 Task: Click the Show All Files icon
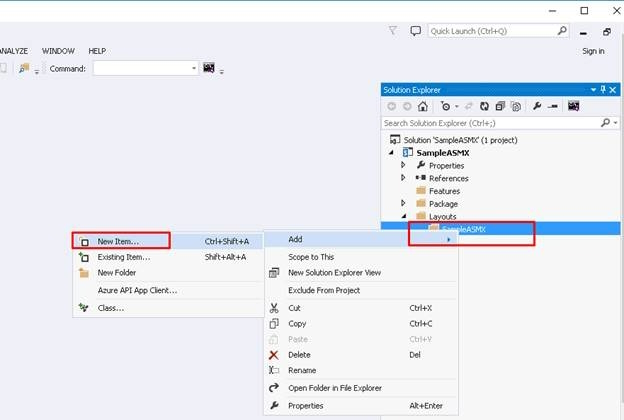pos(516,106)
